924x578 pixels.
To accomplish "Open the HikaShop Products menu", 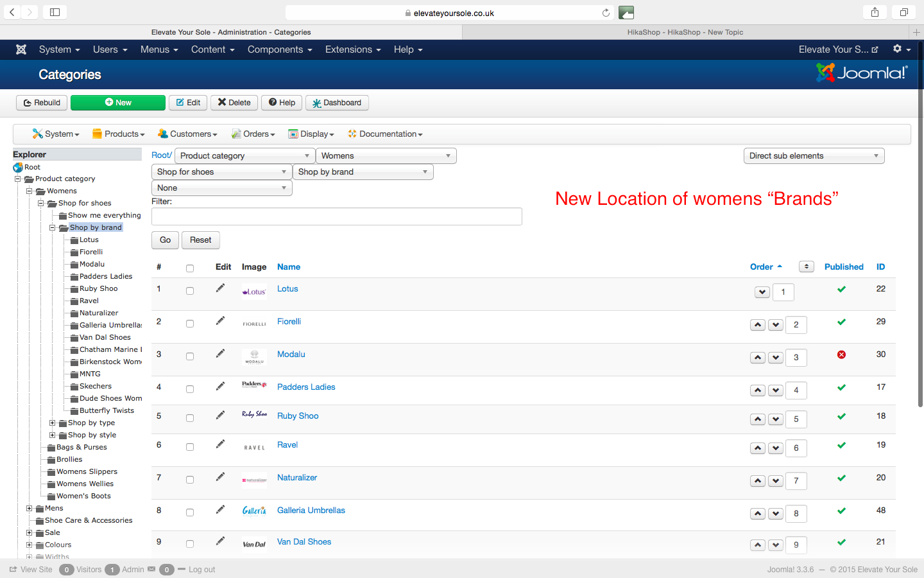I will (x=119, y=134).
